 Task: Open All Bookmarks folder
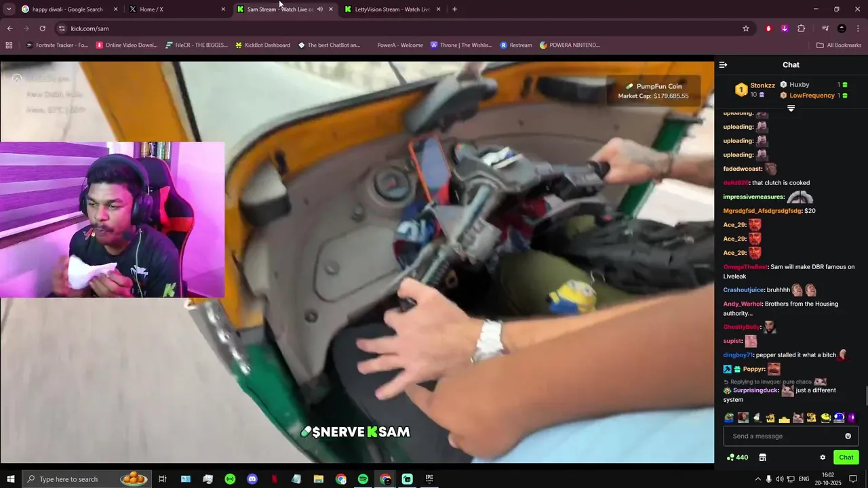[x=839, y=45]
